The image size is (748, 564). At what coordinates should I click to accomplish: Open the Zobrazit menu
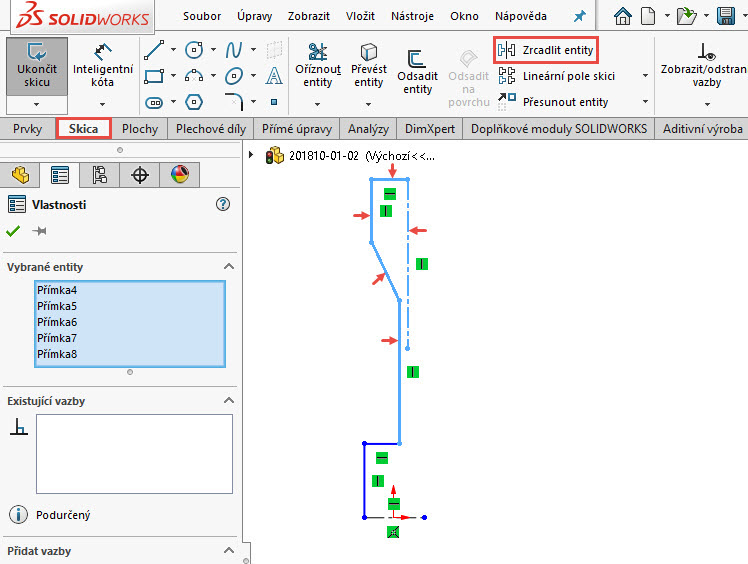pos(309,16)
